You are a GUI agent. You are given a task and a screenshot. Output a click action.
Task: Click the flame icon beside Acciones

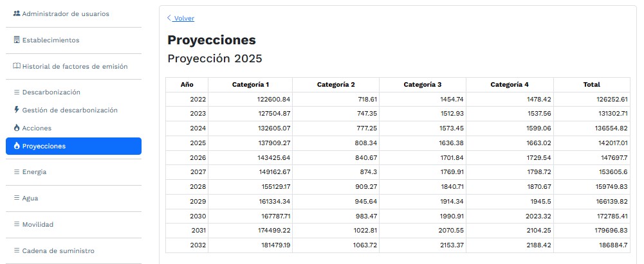click(17, 128)
